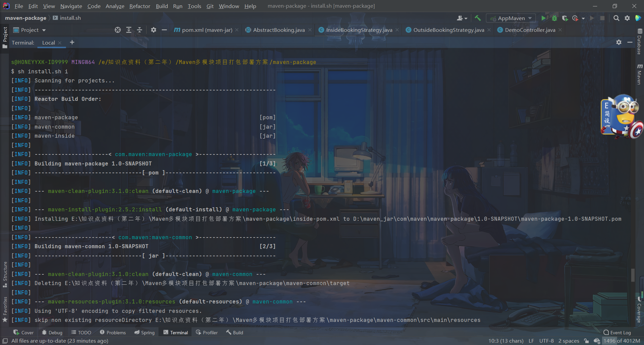Open the user account dropdown in toolbar
This screenshot has width=644, height=345.
click(462, 18)
